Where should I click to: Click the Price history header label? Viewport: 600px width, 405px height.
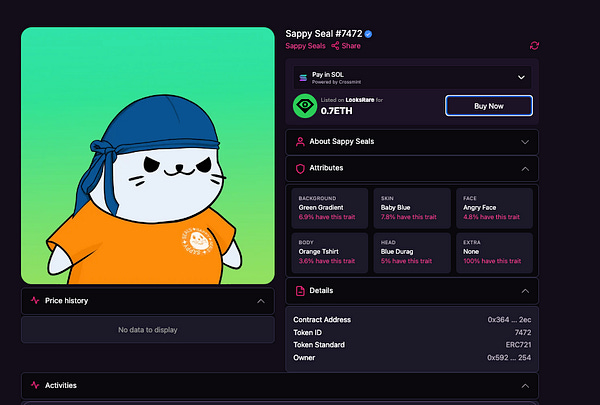67,300
